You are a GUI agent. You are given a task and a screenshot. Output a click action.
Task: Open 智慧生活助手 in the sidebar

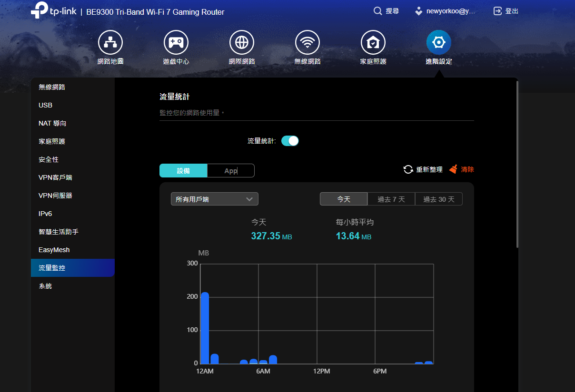coord(73,232)
